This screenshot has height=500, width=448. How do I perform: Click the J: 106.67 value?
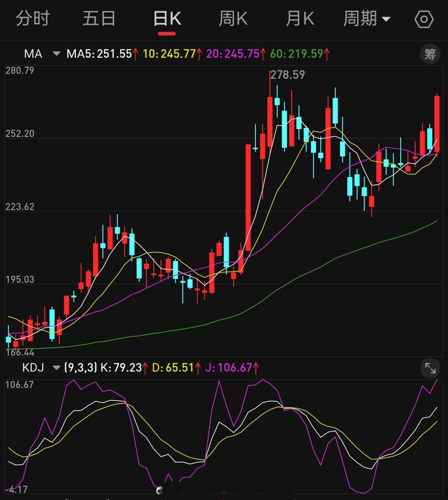point(232,368)
